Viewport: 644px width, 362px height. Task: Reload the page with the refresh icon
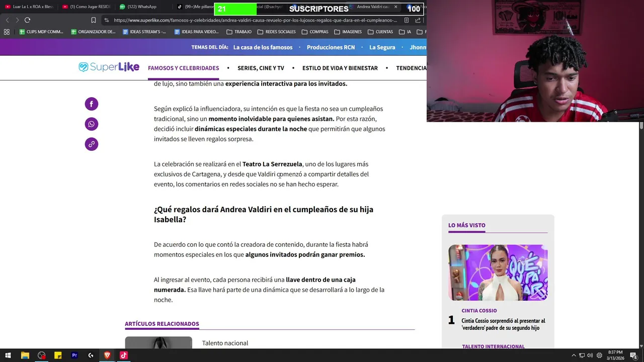(x=27, y=20)
